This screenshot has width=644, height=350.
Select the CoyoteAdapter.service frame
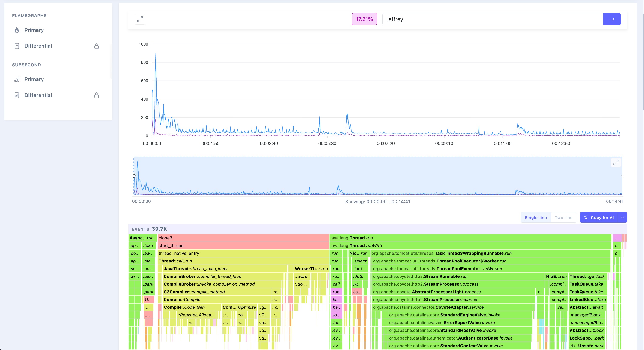(452, 307)
